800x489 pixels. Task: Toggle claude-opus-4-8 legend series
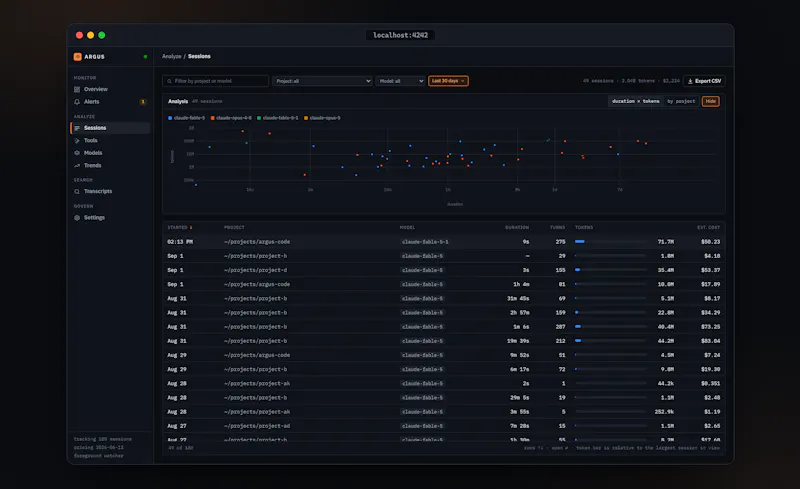[x=231, y=118]
